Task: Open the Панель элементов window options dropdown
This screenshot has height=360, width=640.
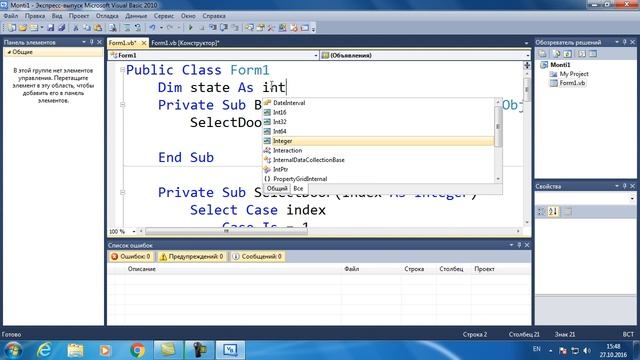Action: coord(84,42)
